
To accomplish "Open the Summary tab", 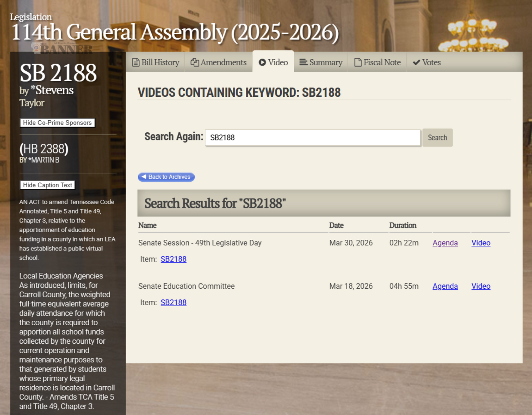I will coord(321,62).
